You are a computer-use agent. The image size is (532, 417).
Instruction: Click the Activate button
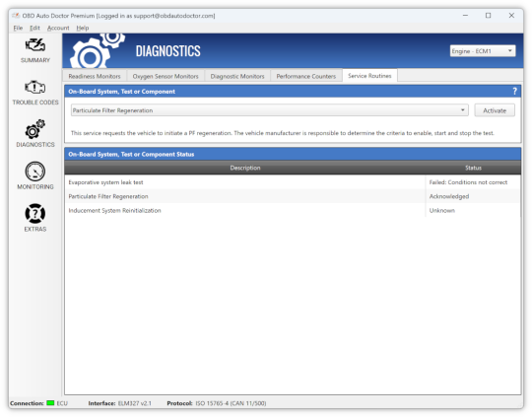tap(495, 110)
